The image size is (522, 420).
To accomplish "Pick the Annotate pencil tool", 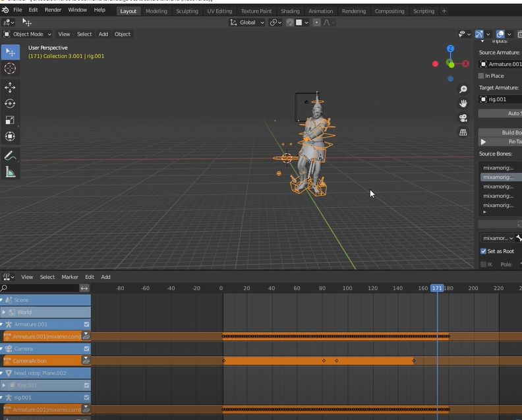I will 10,156.
